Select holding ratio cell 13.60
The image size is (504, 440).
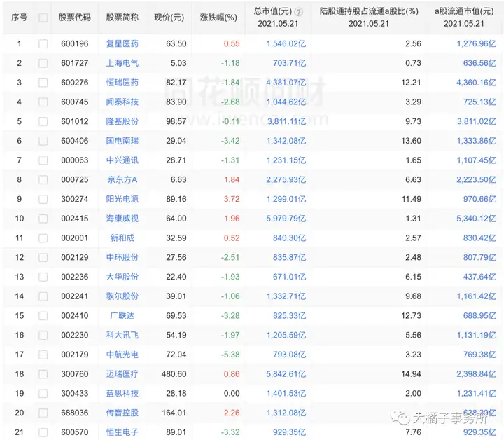(x=411, y=141)
